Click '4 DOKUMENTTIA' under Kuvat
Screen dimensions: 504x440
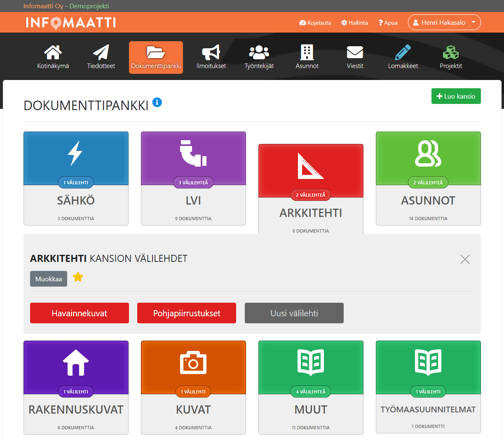[x=193, y=428]
